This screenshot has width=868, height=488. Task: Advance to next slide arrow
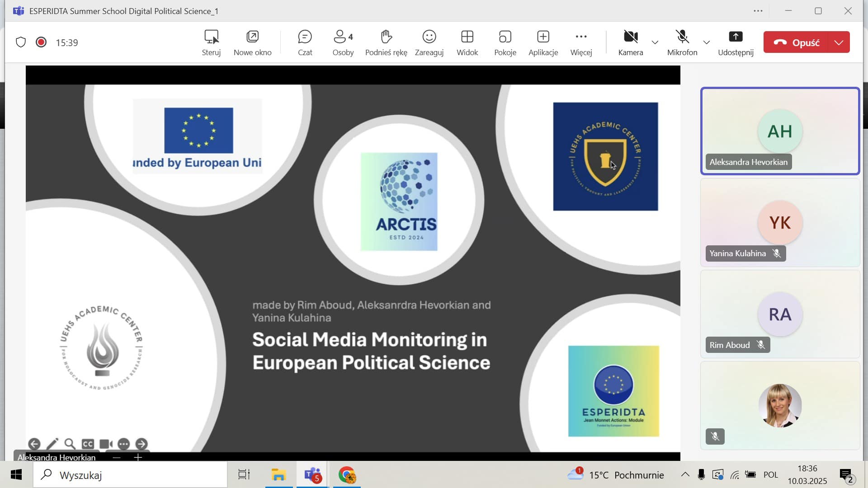[142, 444]
